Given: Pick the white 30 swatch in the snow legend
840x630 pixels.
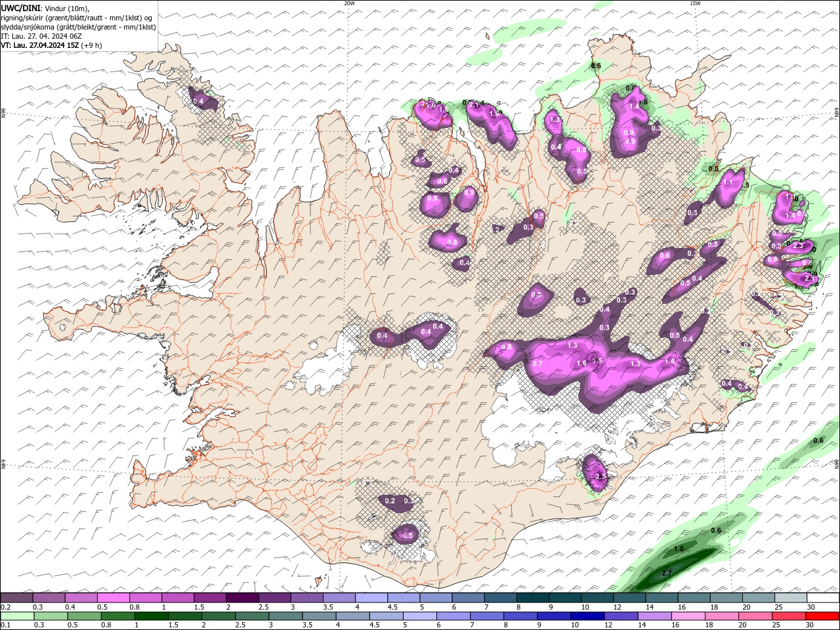Looking at the screenshot, I should click(823, 598).
